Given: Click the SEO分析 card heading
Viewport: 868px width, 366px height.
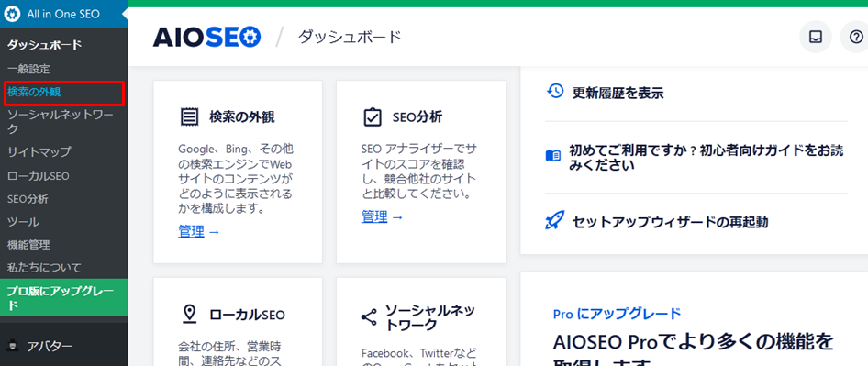Looking at the screenshot, I should (417, 116).
